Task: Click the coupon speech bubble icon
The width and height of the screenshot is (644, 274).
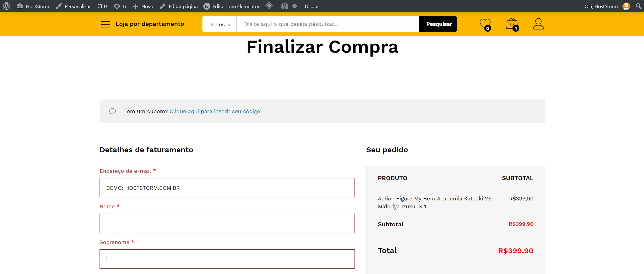Action: 112,111
